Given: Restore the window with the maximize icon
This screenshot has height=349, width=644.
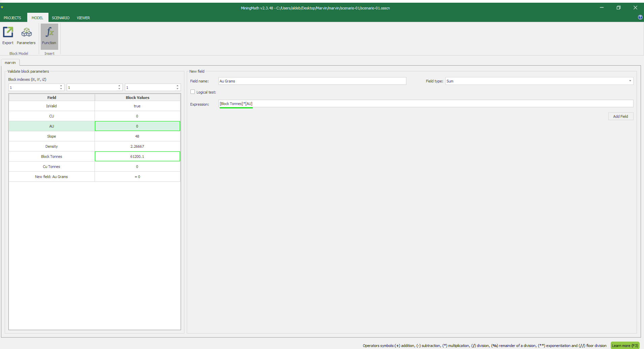Looking at the screenshot, I should 618,8.
